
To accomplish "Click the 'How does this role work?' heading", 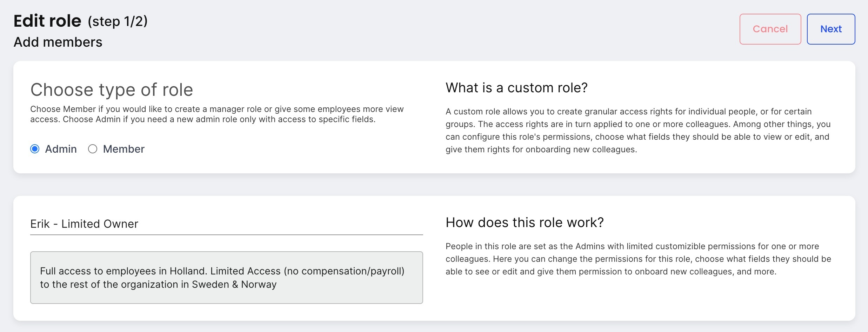I will [x=525, y=223].
